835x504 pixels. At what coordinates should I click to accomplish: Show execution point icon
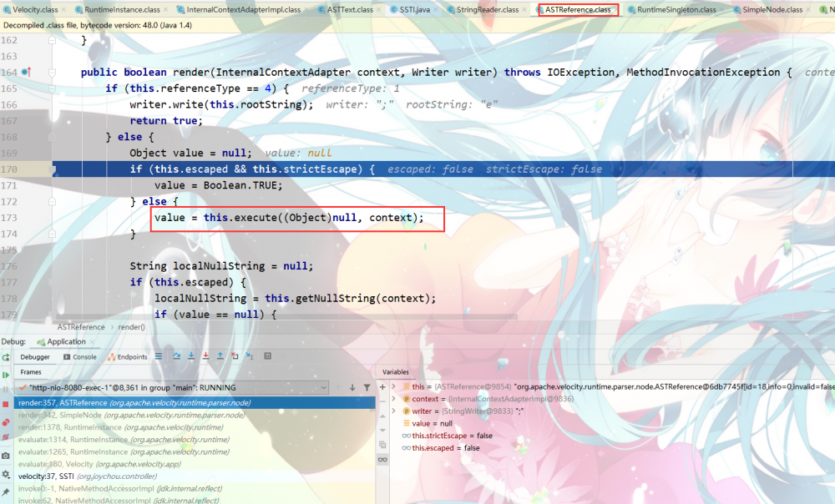pyautogui.click(x=159, y=356)
